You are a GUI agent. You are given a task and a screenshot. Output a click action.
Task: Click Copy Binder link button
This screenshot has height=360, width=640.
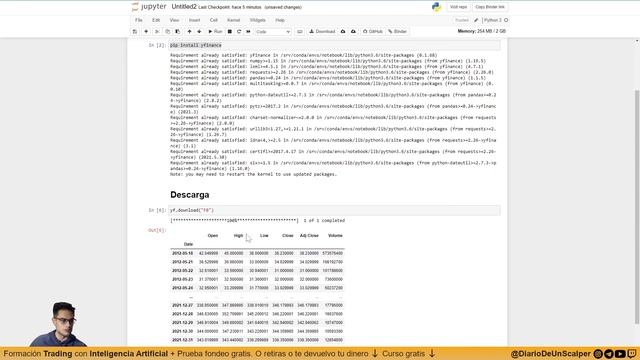[490, 7]
